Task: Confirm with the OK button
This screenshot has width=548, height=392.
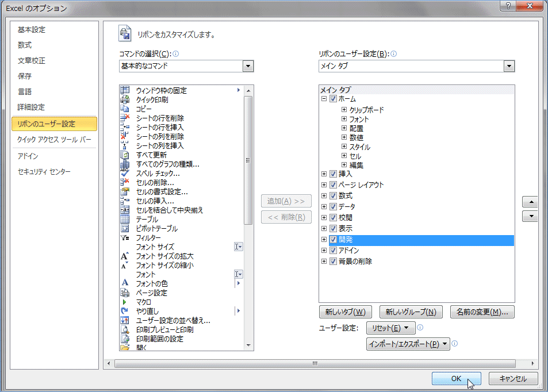Action: pos(456,378)
